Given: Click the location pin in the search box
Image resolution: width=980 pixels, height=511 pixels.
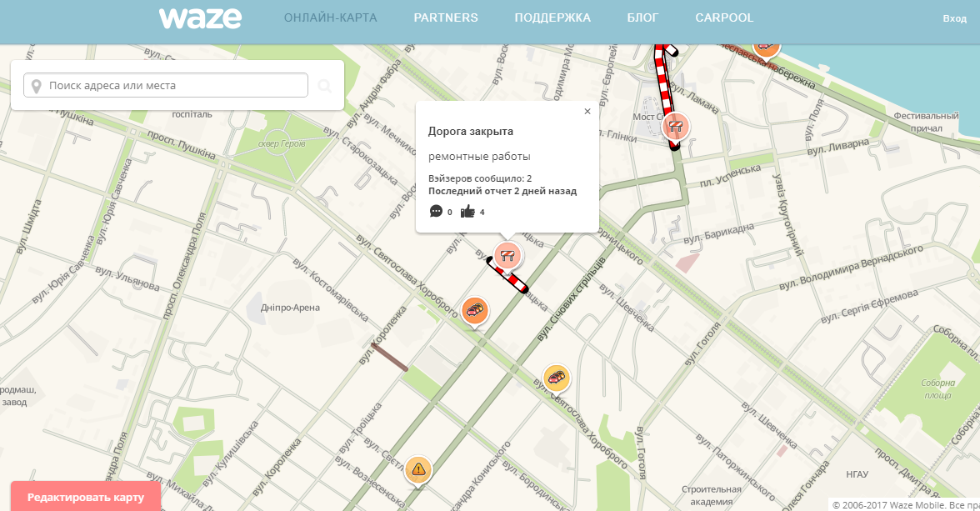Looking at the screenshot, I should [36, 86].
